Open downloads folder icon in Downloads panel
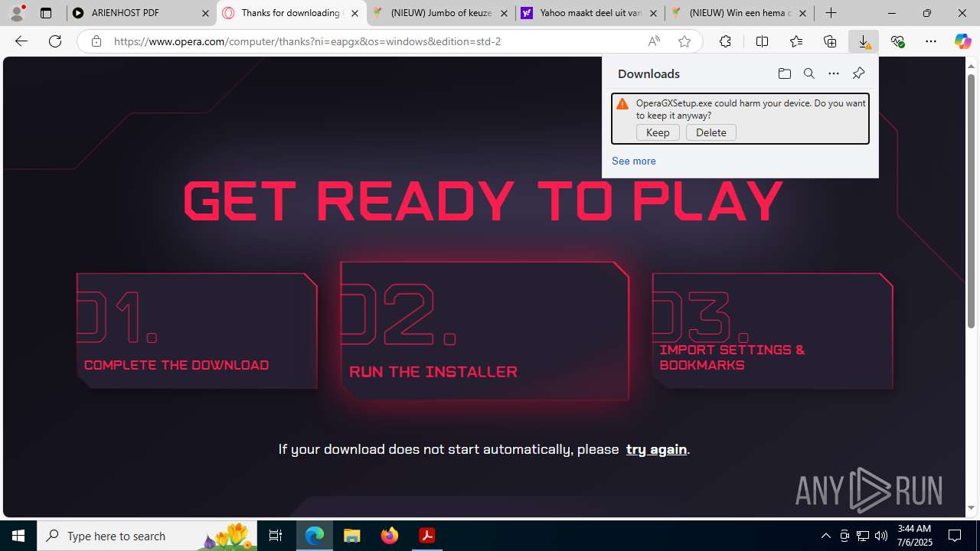 click(x=784, y=73)
